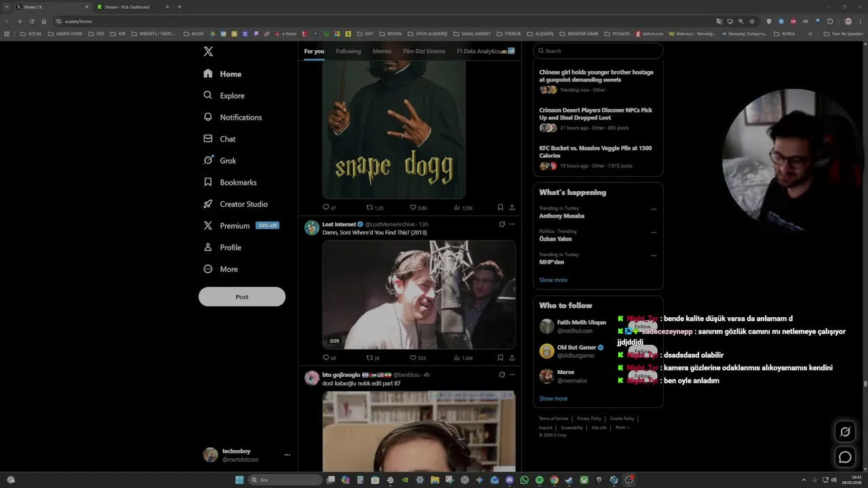Image resolution: width=868 pixels, height=488 pixels.
Task: Click Show more under Who to follow
Action: pos(553,399)
